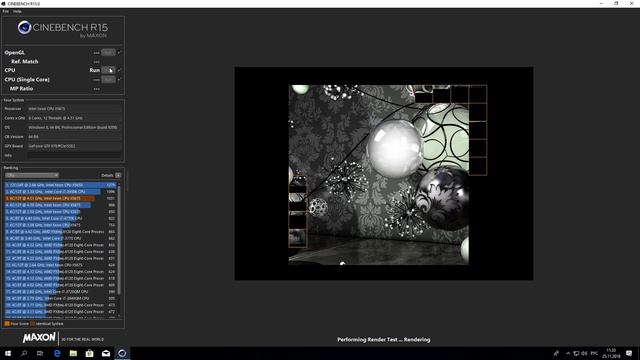
Task: Select the rank 13 Xeon X5675 entry
Action: (60, 265)
